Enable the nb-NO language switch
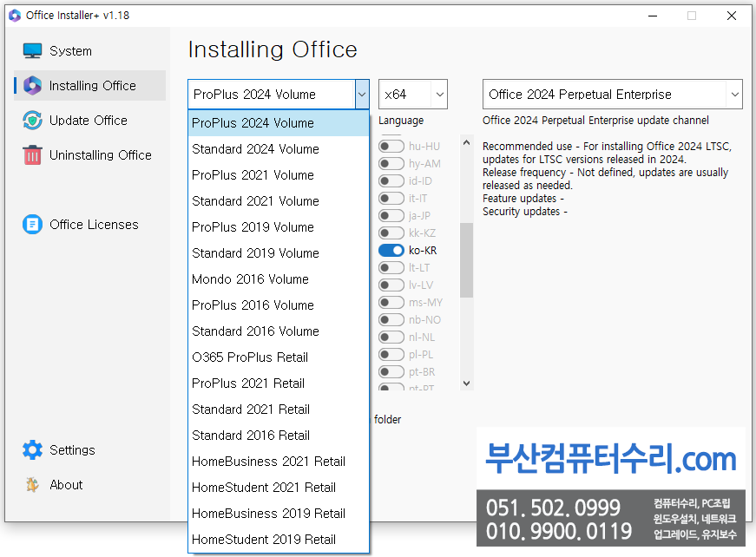The width and height of the screenshot is (756, 557). pos(391,319)
